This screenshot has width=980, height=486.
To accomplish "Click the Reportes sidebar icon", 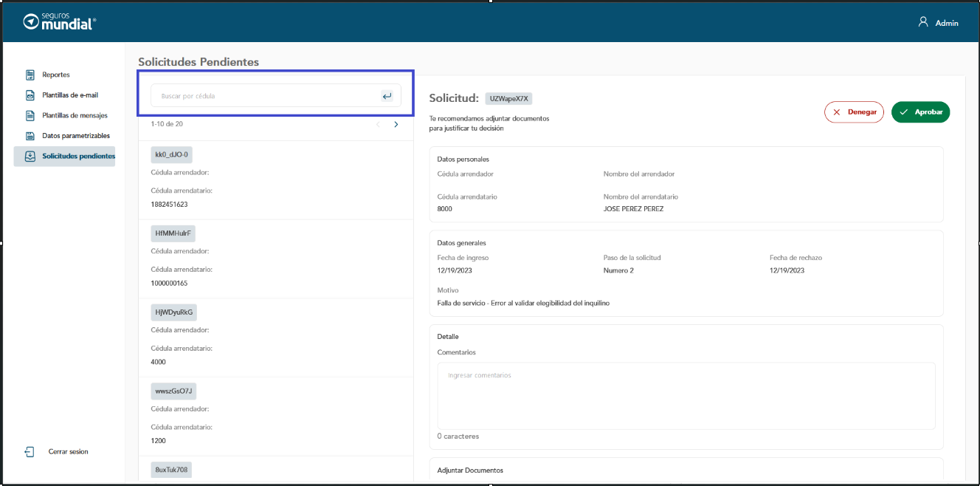I will [x=30, y=75].
